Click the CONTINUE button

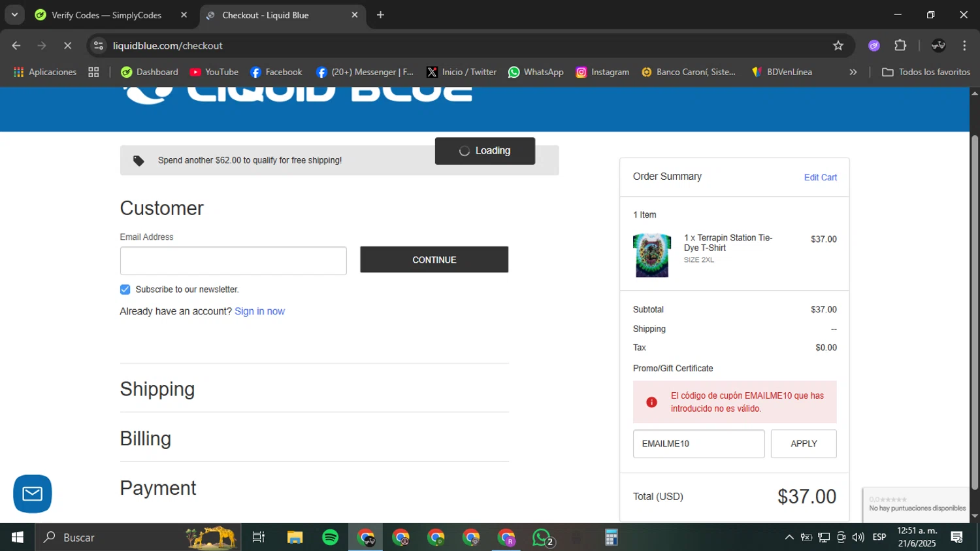click(434, 259)
